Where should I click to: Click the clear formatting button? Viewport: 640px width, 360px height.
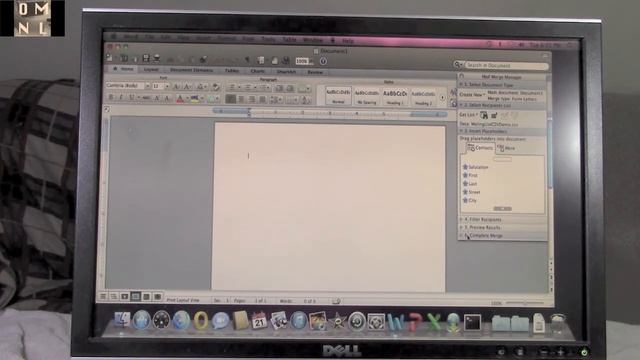(216, 87)
